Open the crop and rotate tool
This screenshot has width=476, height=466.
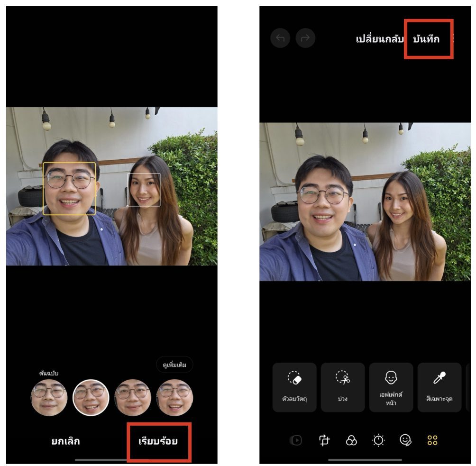(x=324, y=440)
